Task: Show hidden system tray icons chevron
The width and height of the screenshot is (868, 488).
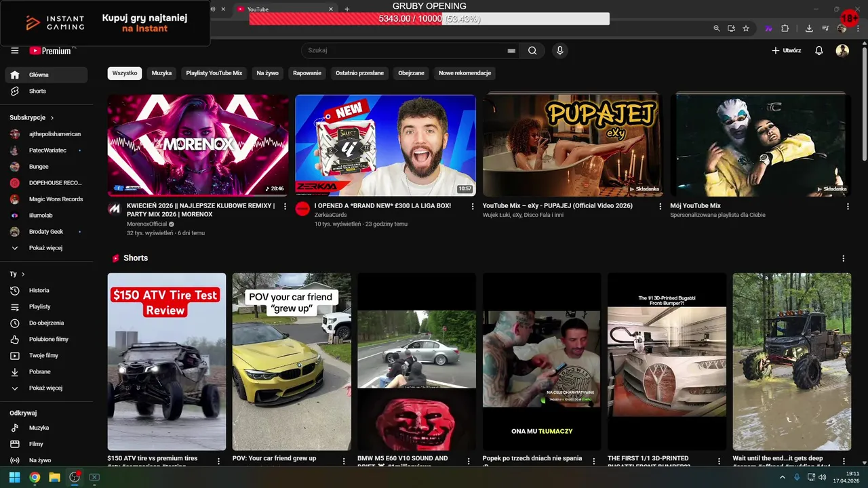Action: tap(783, 477)
